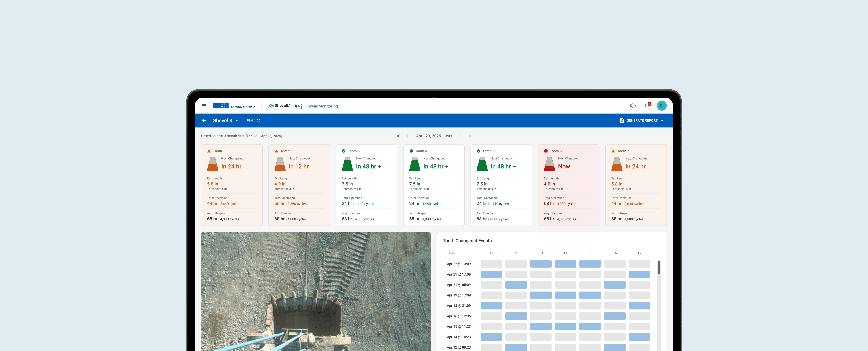The image size is (868, 351).
Task: Click the speaker sound icon
Action: [632, 106]
